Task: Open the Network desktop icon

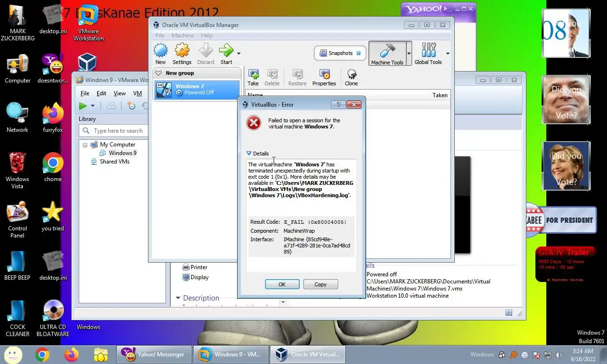Action: pyautogui.click(x=18, y=118)
